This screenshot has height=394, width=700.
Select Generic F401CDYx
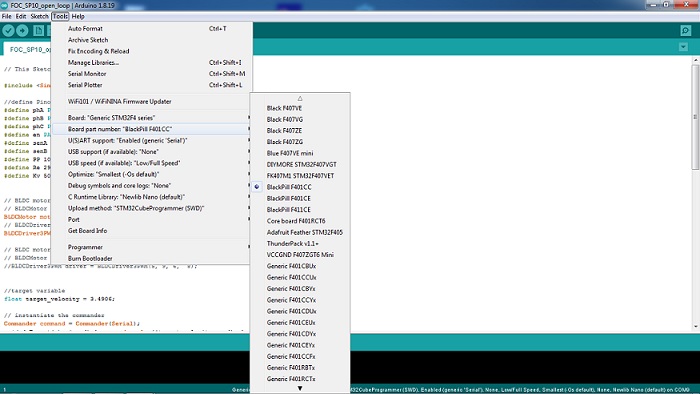coord(300,334)
